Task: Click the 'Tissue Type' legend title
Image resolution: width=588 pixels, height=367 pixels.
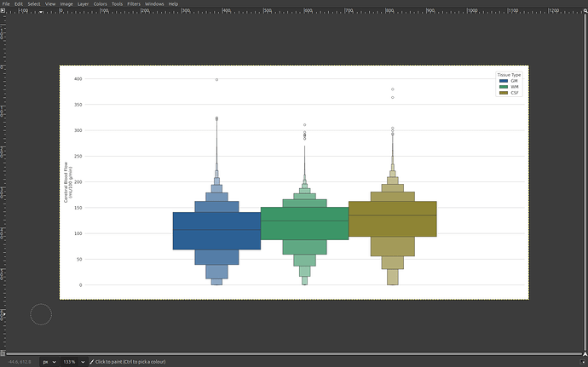Action: pyautogui.click(x=509, y=75)
